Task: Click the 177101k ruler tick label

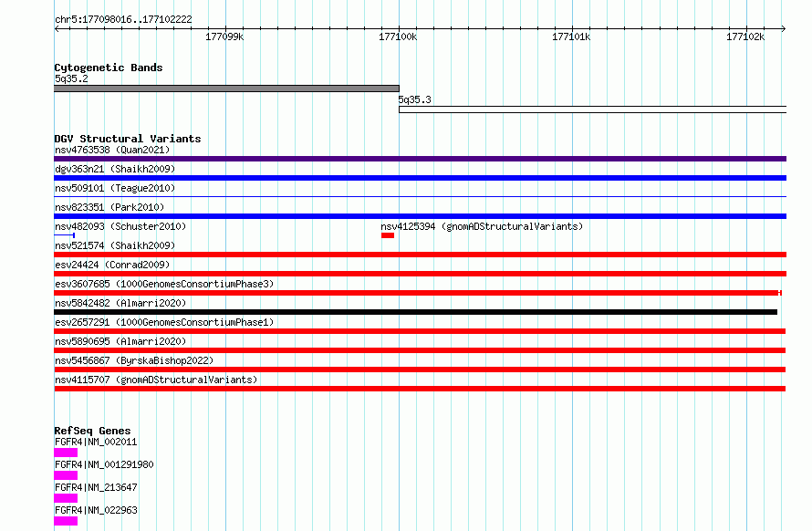Action: pyautogui.click(x=571, y=36)
